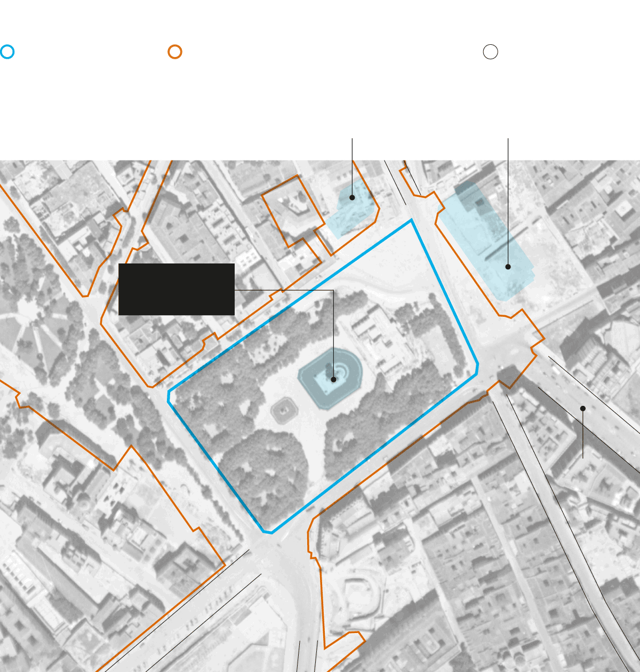Select the dot on the small blue-shaded area
This screenshot has height=672, width=640.
point(352,198)
